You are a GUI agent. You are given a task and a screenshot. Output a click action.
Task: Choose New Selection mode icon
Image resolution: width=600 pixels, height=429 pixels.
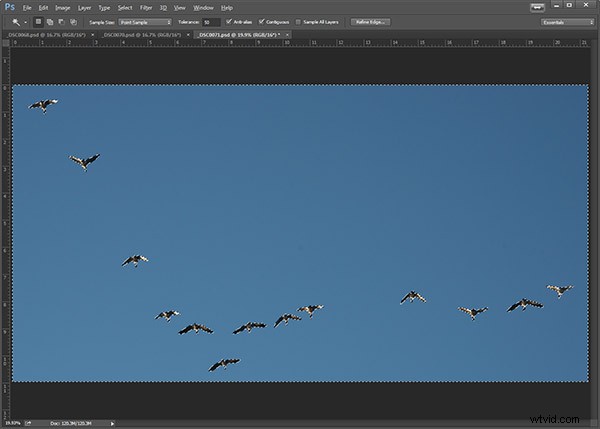38,22
